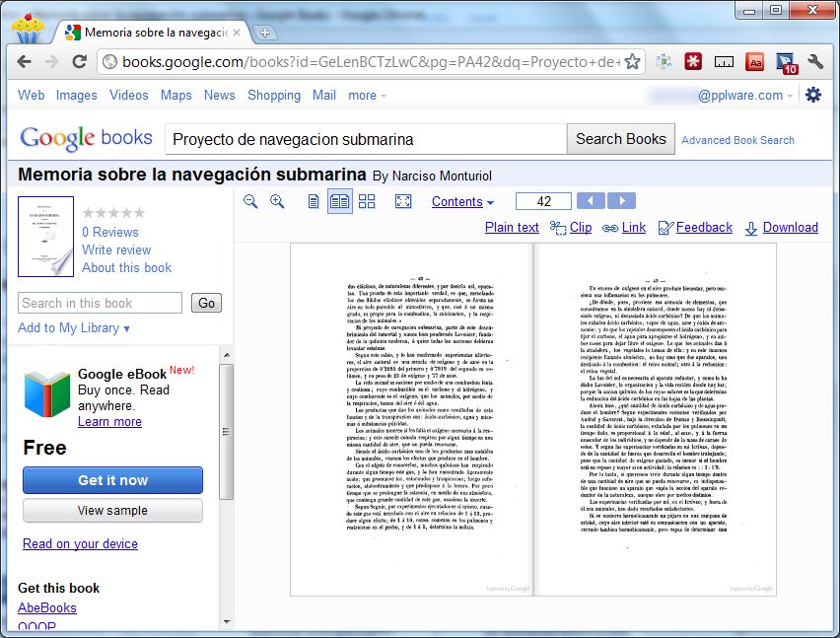The image size is (840, 638).
Task: Open the Read on your device link
Action: [x=81, y=543]
